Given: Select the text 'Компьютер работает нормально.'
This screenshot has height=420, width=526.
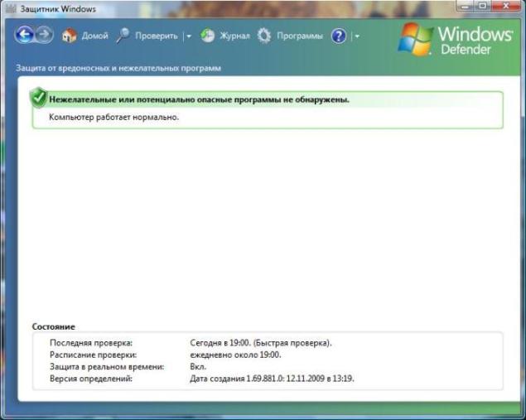Looking at the screenshot, I should point(113,117).
